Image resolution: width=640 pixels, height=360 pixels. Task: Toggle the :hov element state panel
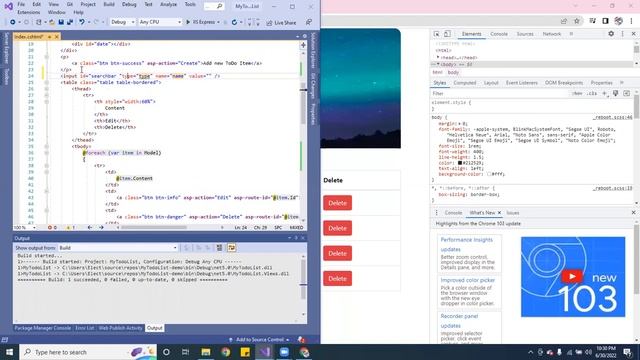click(577, 93)
